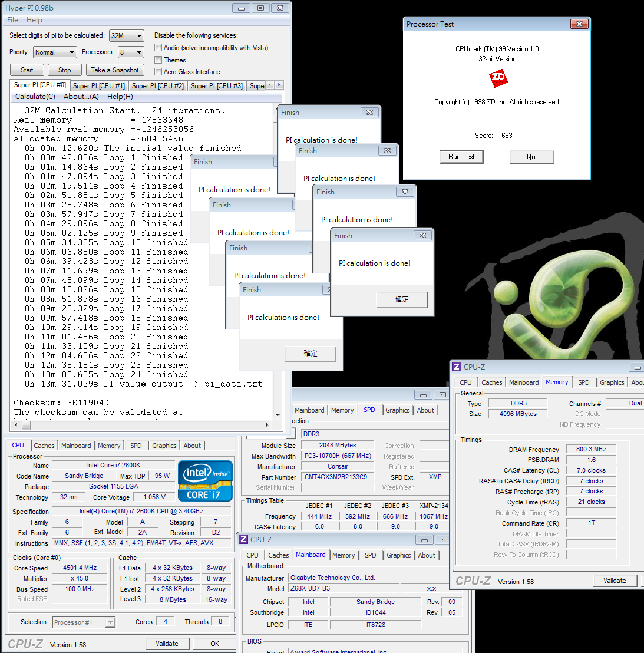
Task: Click Run Test in Processor Test
Action: (461, 157)
